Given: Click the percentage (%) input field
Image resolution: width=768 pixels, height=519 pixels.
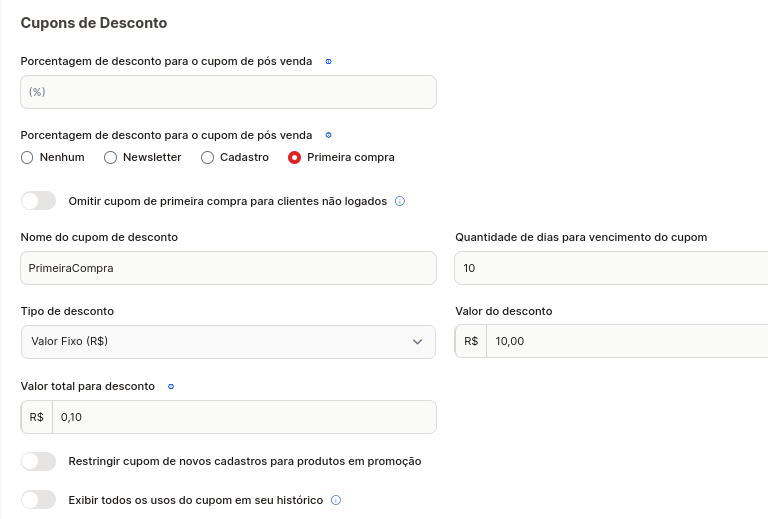Looking at the screenshot, I should pos(228,92).
